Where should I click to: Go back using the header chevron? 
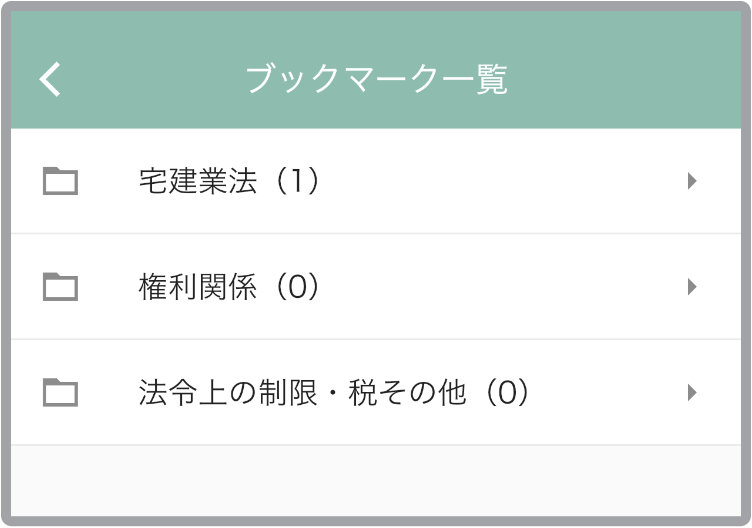click(x=50, y=79)
